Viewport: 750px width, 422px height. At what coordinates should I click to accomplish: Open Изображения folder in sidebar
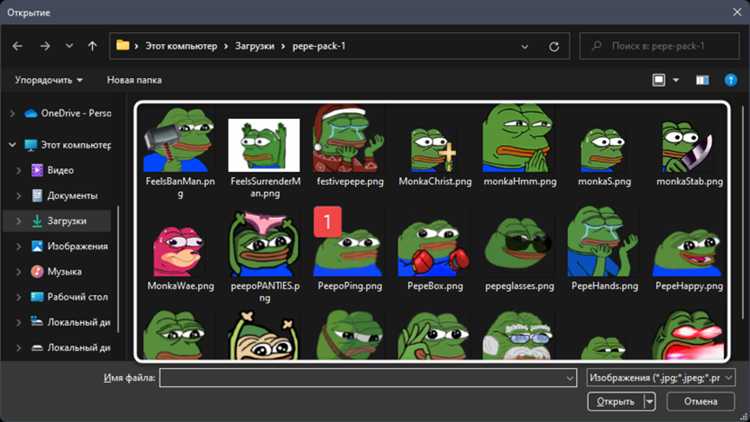coord(69,246)
